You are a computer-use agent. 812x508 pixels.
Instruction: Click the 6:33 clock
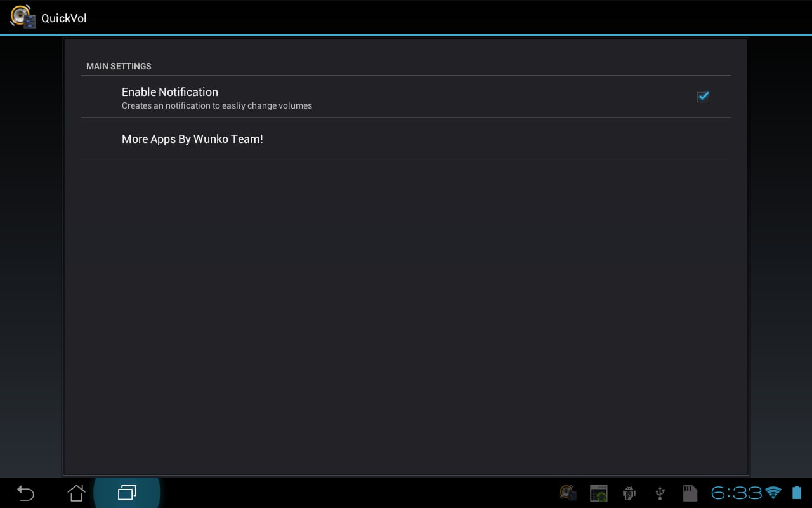736,493
